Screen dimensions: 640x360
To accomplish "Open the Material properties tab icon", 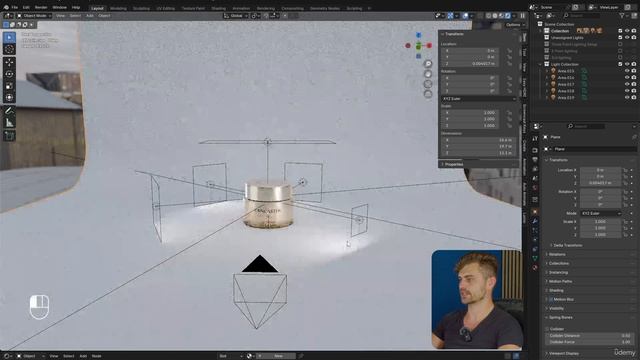I will coord(535,267).
